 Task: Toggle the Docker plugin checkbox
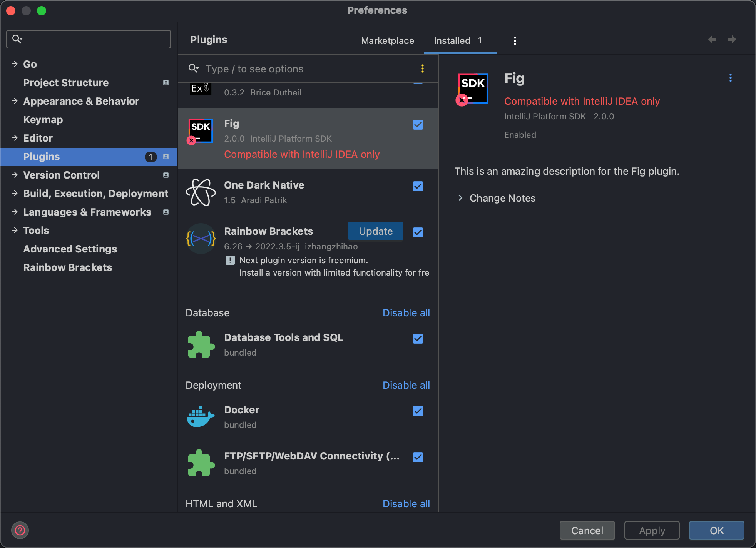point(418,411)
